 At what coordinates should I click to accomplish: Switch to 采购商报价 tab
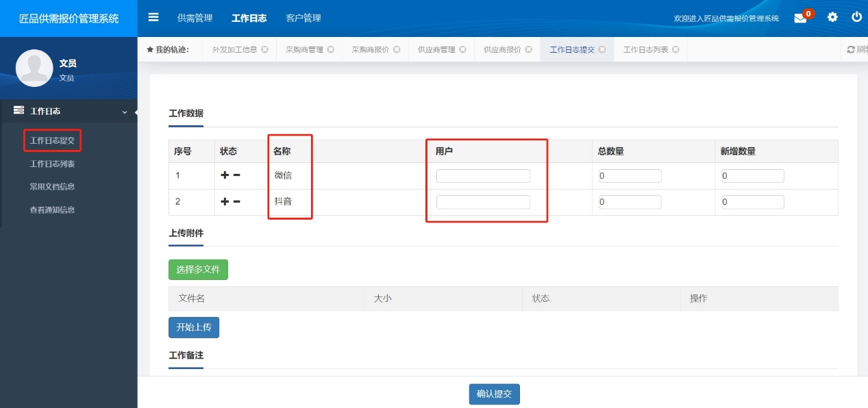click(x=371, y=50)
